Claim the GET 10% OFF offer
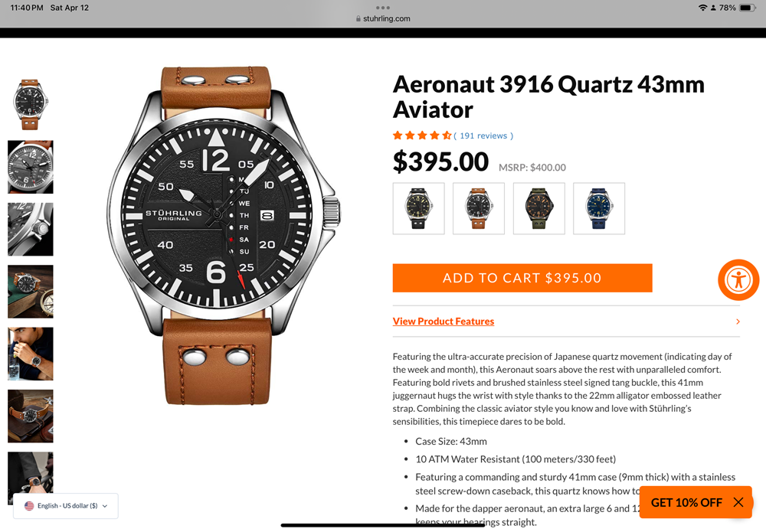This screenshot has width=766, height=532. (x=686, y=502)
